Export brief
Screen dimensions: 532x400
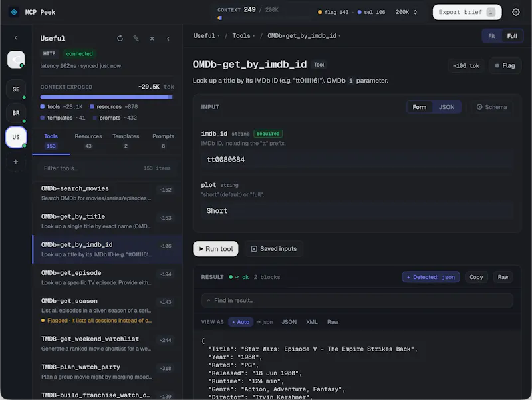point(467,12)
